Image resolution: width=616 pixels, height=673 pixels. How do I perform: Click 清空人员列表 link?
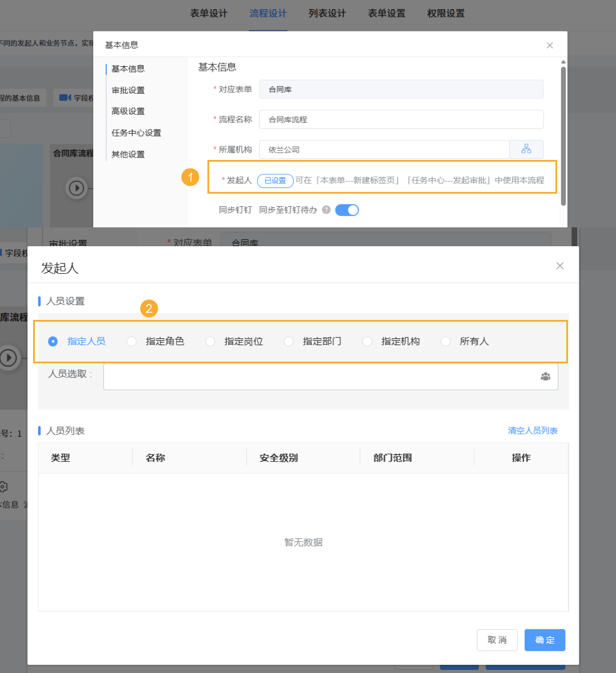(533, 431)
